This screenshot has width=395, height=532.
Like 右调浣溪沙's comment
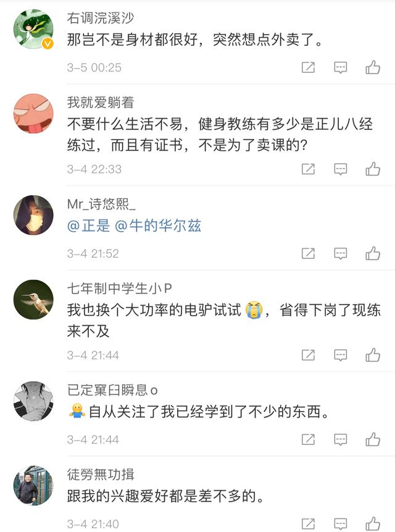(x=373, y=69)
